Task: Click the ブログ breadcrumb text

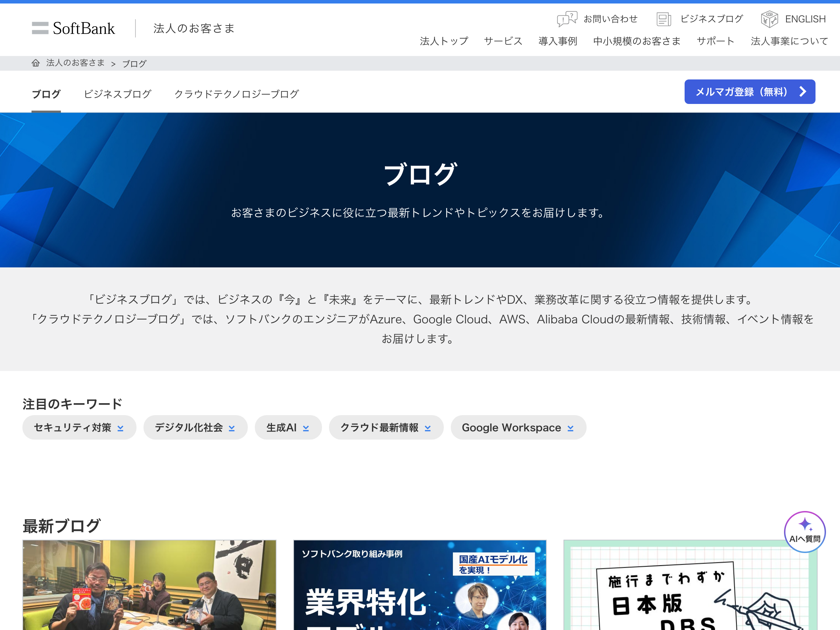Action: point(134,63)
